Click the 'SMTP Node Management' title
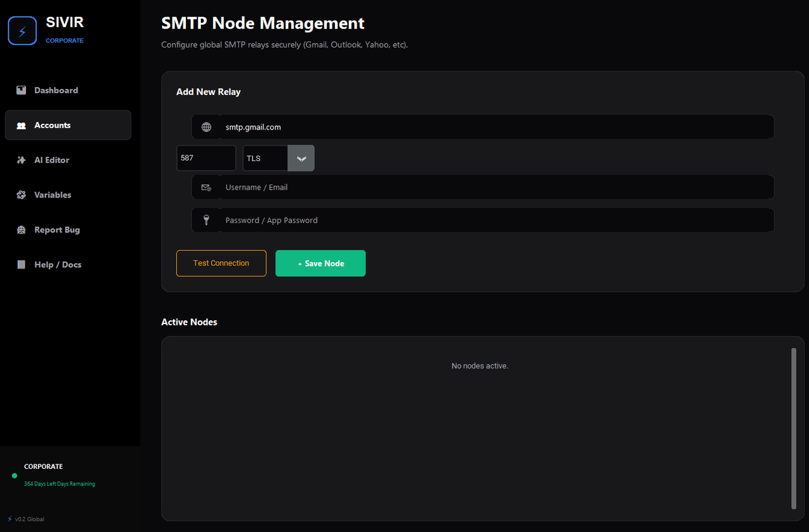Viewport: 809px width, 532px height. [x=263, y=23]
